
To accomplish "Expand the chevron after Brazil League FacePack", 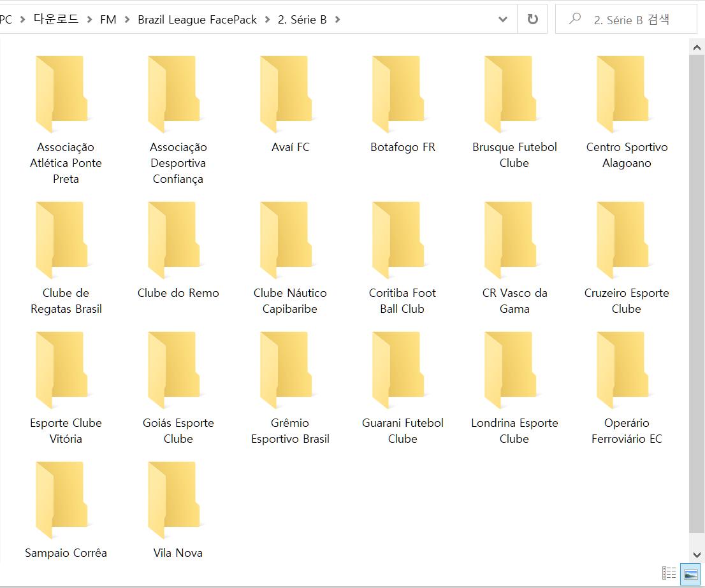I will pyautogui.click(x=268, y=20).
